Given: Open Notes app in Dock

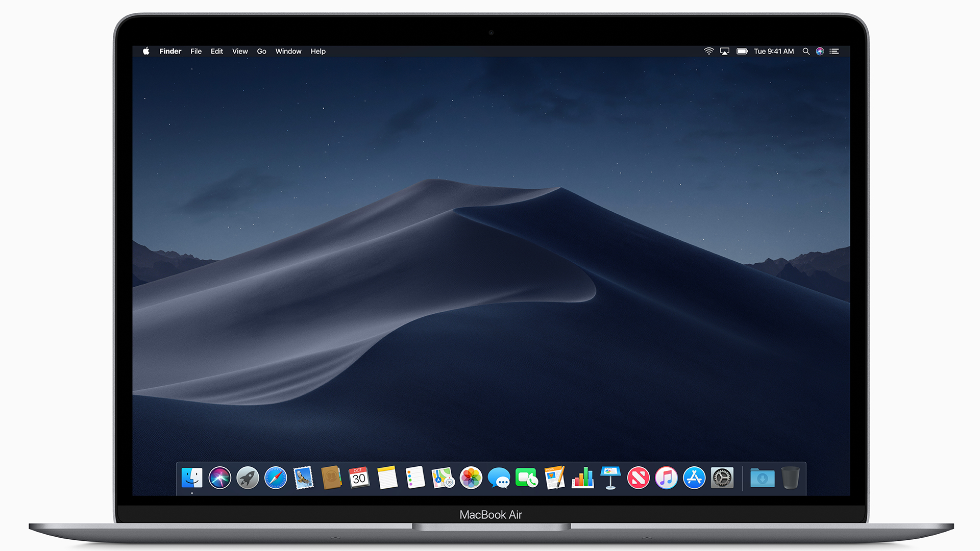Looking at the screenshot, I should coord(387,478).
